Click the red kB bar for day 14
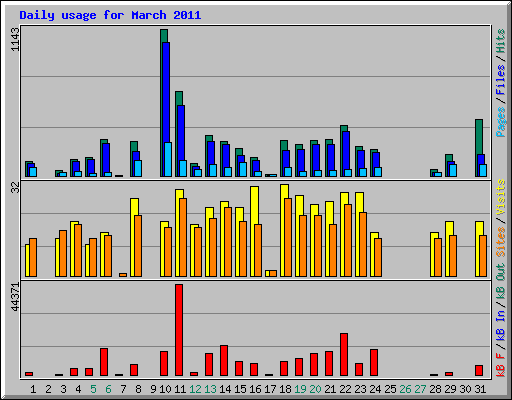Screen dimensions: 512x400 [x=224, y=361]
